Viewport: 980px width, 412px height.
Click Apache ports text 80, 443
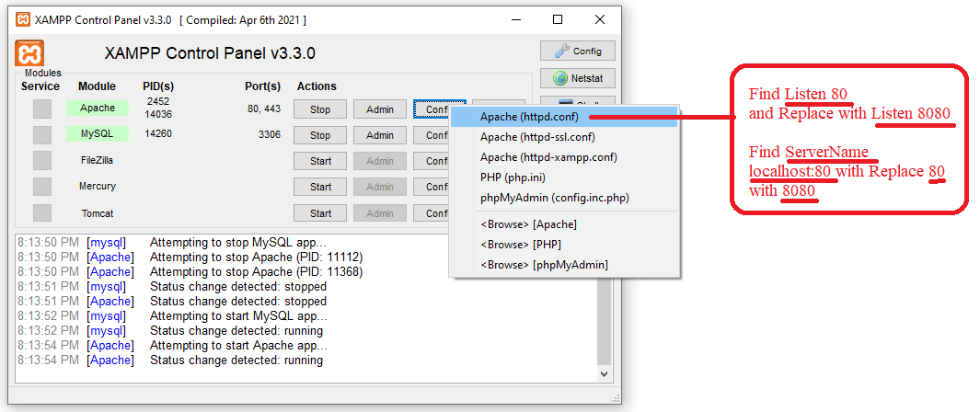coord(264,109)
